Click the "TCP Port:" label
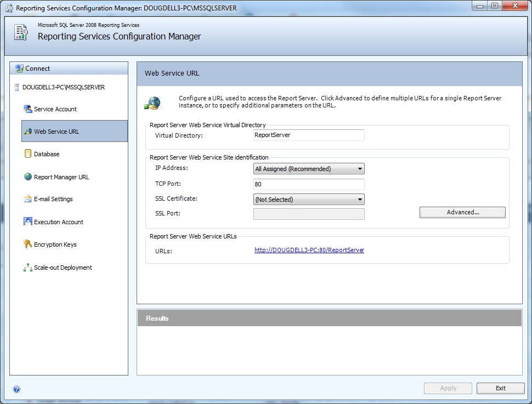The image size is (532, 404). 168,184
